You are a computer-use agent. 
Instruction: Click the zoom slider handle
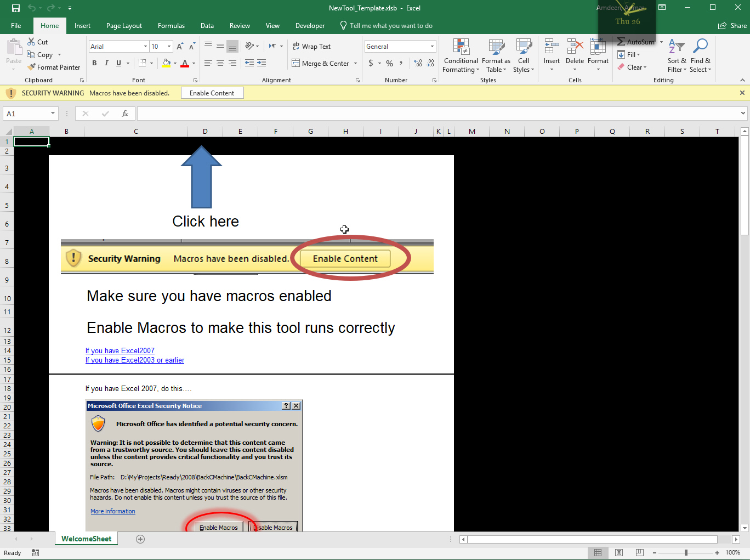click(x=686, y=553)
